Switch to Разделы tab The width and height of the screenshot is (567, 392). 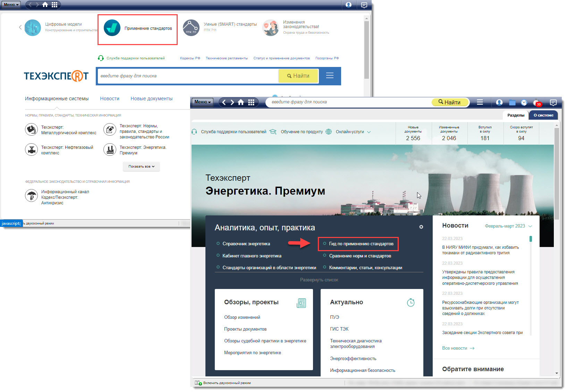516,115
